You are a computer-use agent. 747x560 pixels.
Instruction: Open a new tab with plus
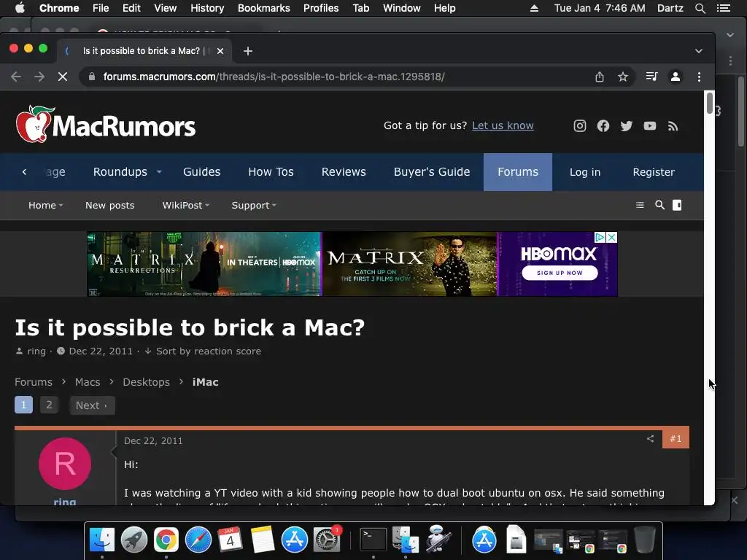248,51
